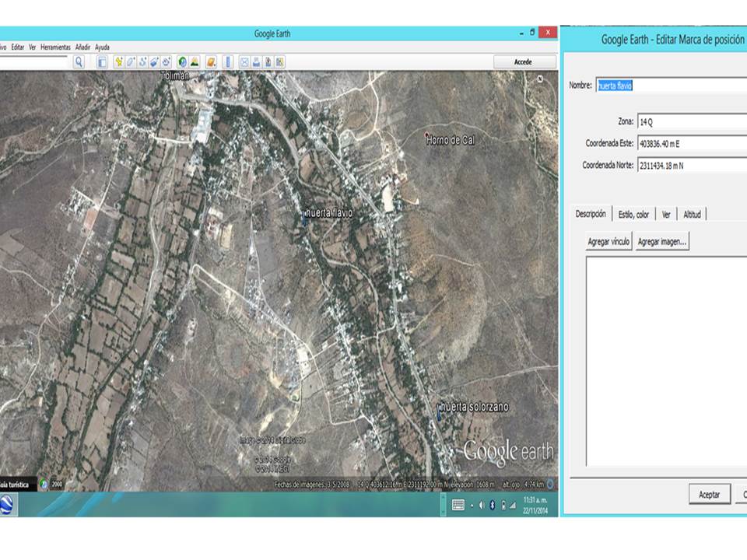Viewport: 747px width, 560px height.
Task: Open the Añadir menu
Action: click(82, 47)
